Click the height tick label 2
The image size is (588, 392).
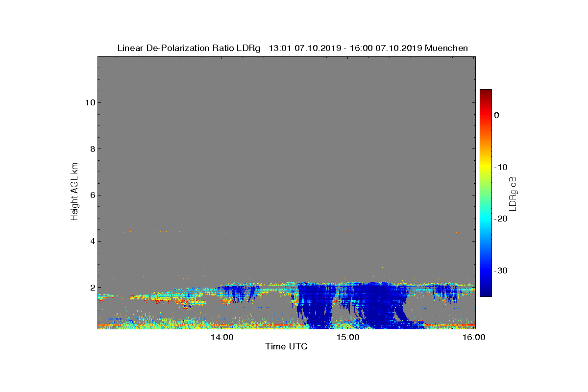pyautogui.click(x=92, y=288)
